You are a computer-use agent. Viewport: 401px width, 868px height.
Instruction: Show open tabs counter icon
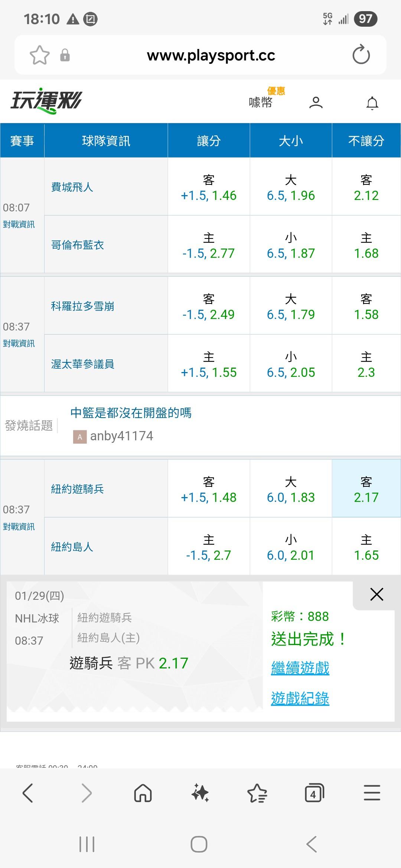click(x=314, y=793)
